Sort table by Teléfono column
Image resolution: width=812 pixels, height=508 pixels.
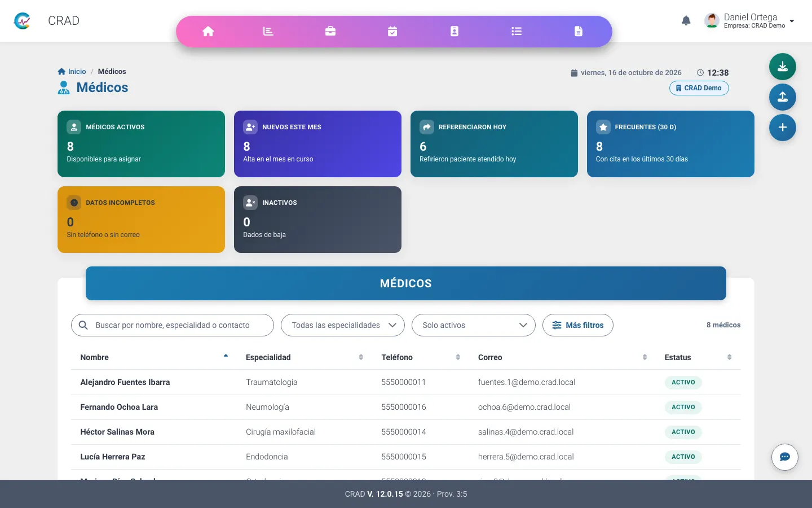(x=421, y=357)
